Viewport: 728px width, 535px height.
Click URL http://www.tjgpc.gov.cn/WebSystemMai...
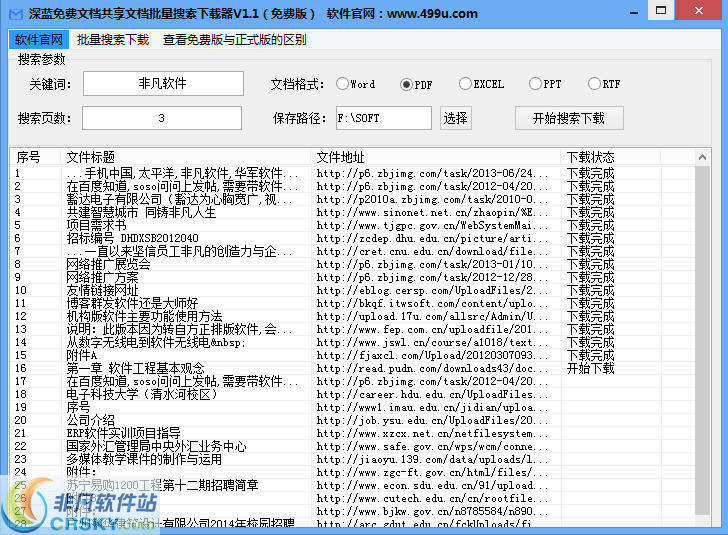(x=432, y=226)
